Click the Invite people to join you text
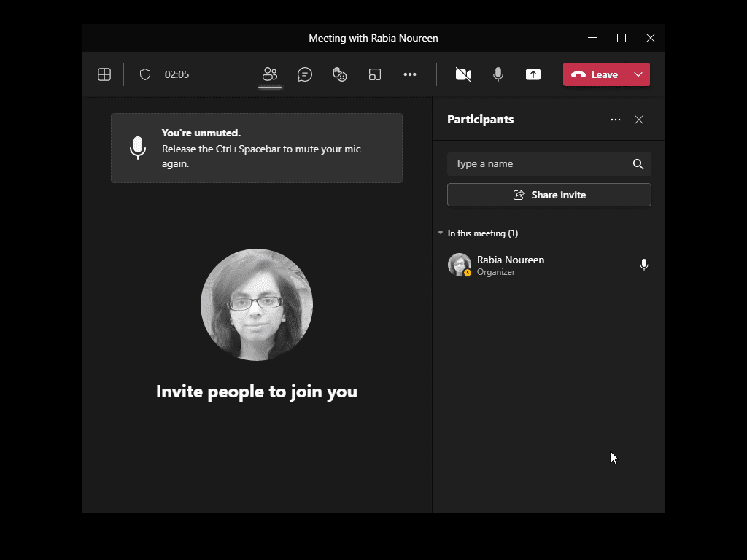Viewport: 747px width, 560px height. coord(257,392)
